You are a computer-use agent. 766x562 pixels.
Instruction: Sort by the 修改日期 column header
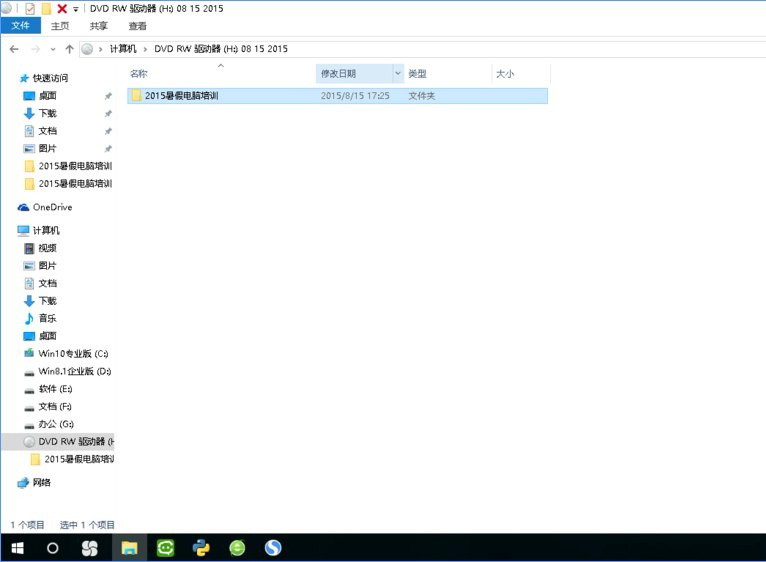pos(338,74)
